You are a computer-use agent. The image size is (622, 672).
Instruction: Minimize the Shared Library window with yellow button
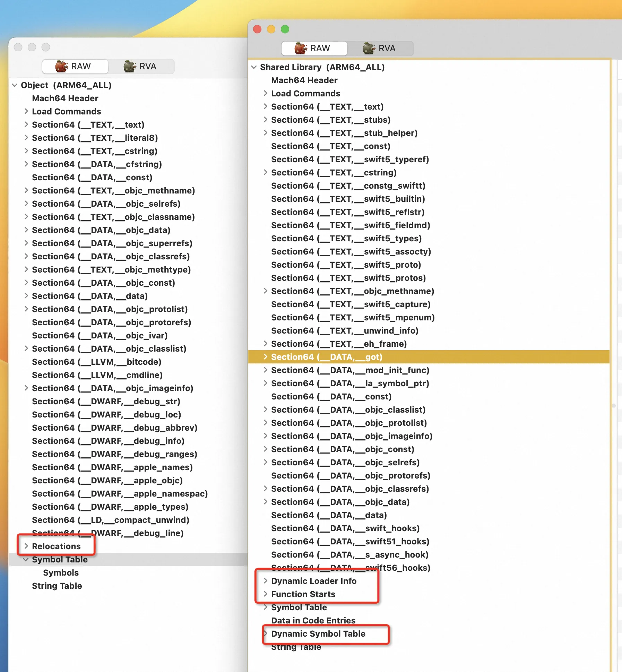271,29
